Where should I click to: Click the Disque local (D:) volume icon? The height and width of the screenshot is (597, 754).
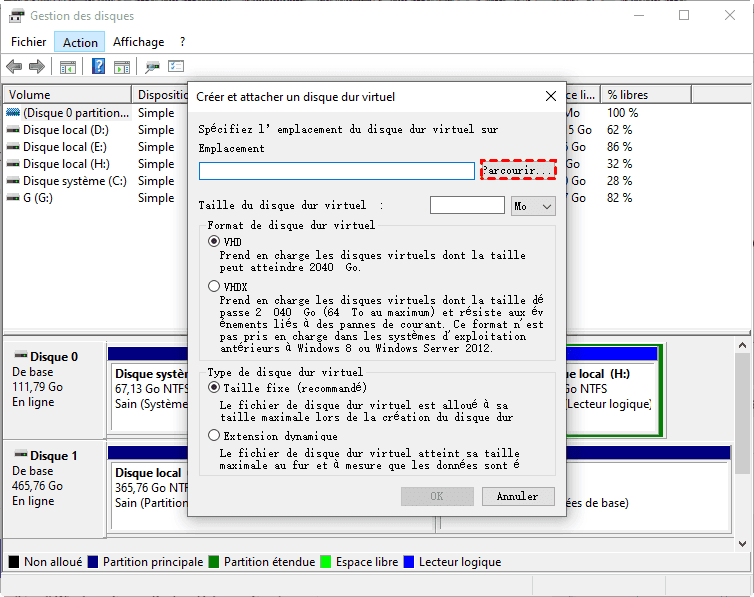pyautogui.click(x=13, y=130)
